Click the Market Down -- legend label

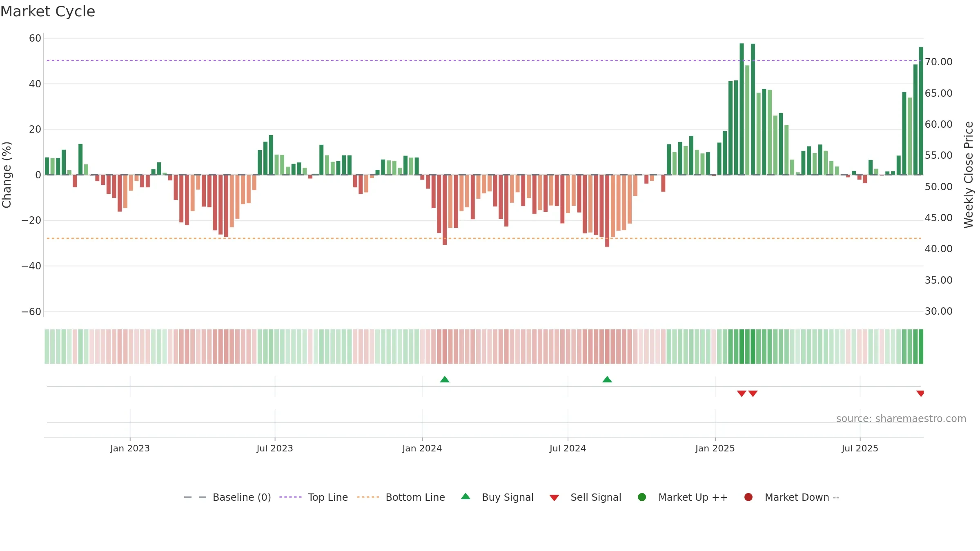pos(802,497)
